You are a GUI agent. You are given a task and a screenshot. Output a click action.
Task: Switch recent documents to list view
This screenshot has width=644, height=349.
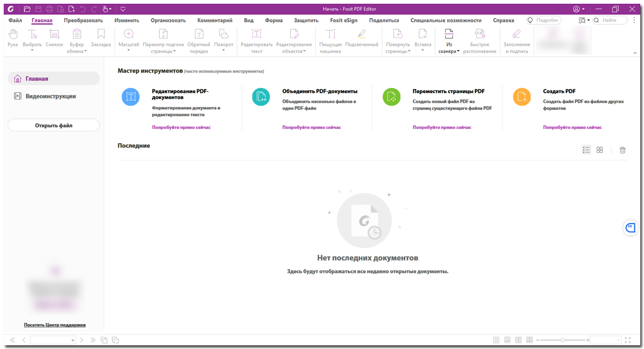pos(586,150)
